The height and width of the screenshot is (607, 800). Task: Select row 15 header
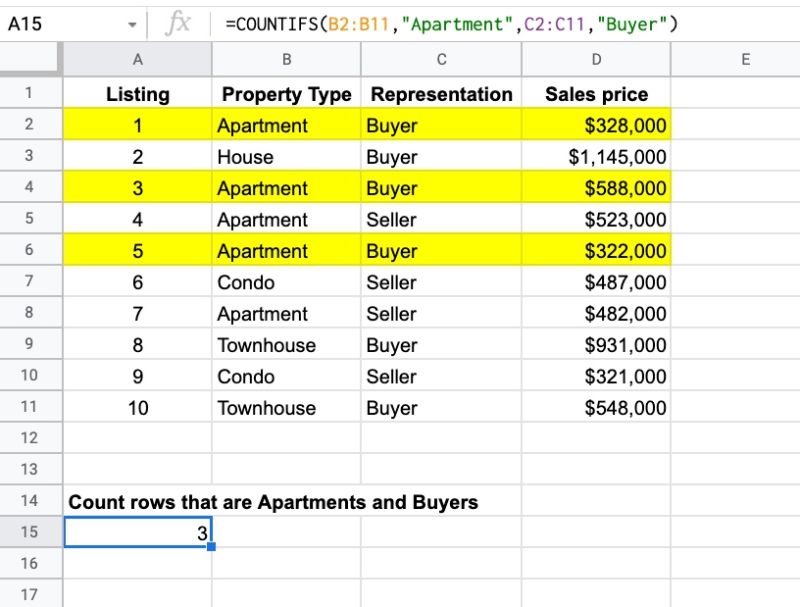pos(29,532)
